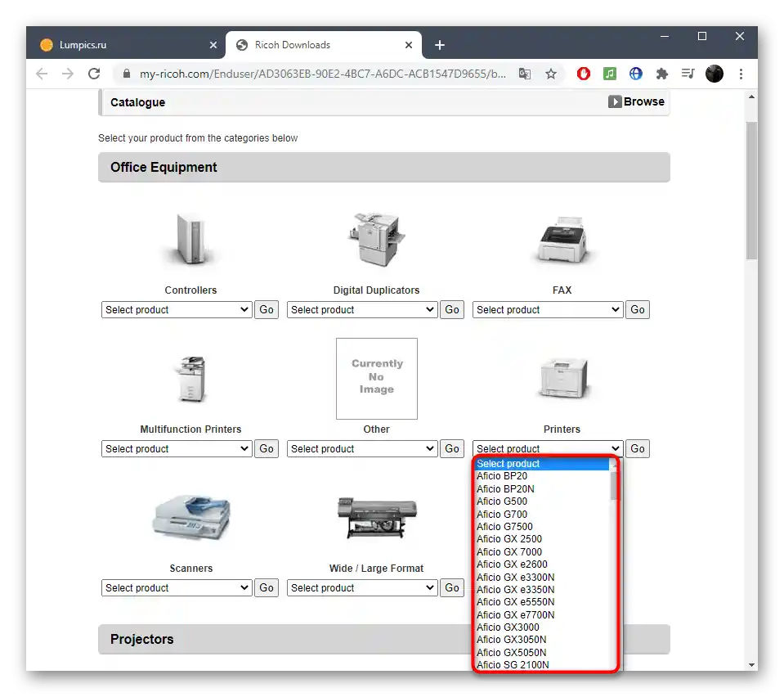Choose the highlighted Select product option

[x=542, y=464]
